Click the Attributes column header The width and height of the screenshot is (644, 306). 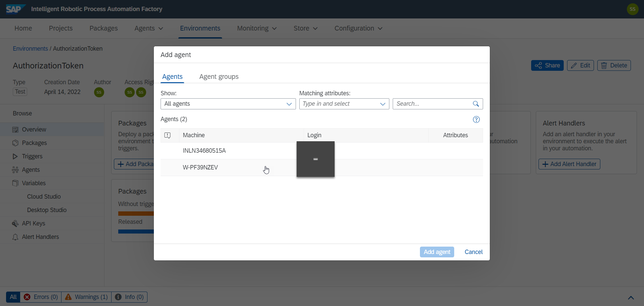[x=456, y=135]
